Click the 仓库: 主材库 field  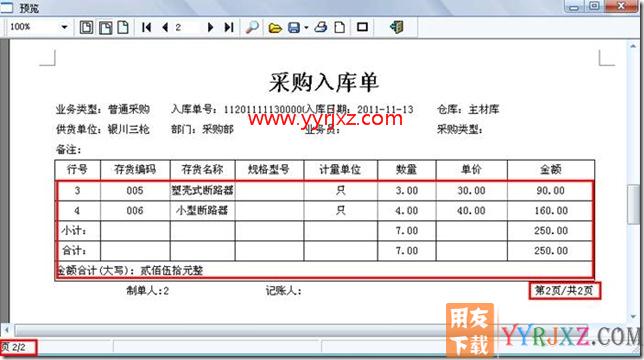pos(468,110)
